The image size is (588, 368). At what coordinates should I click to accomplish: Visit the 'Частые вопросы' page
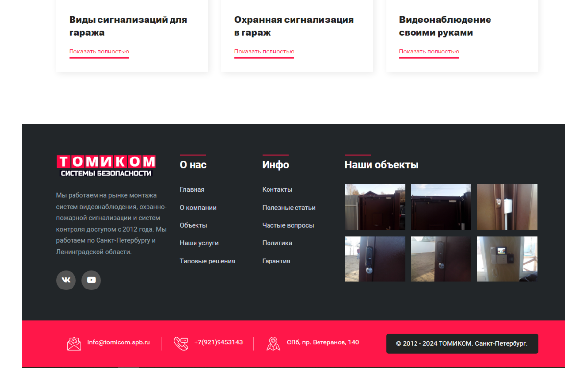288,225
